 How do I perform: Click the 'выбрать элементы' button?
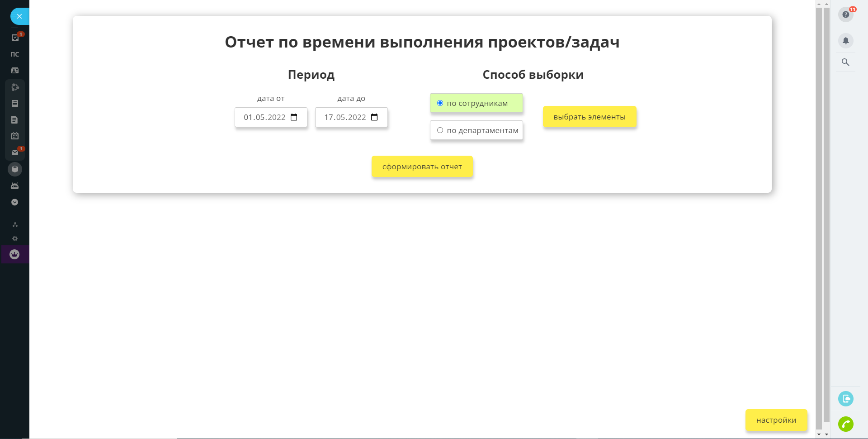[x=590, y=117]
